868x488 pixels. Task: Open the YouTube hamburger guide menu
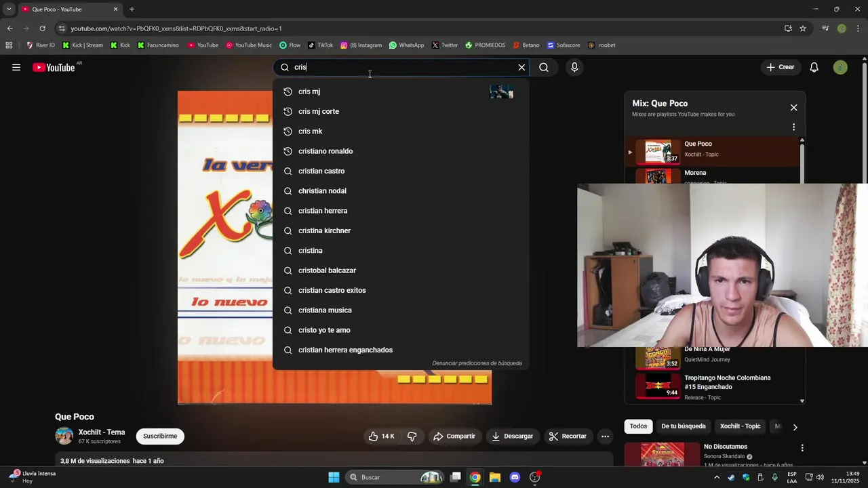click(x=16, y=67)
